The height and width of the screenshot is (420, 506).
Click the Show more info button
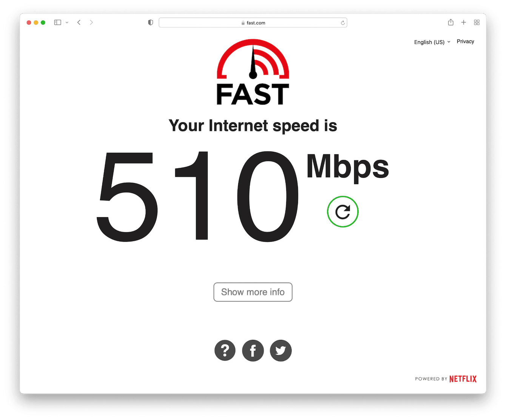[x=253, y=292]
